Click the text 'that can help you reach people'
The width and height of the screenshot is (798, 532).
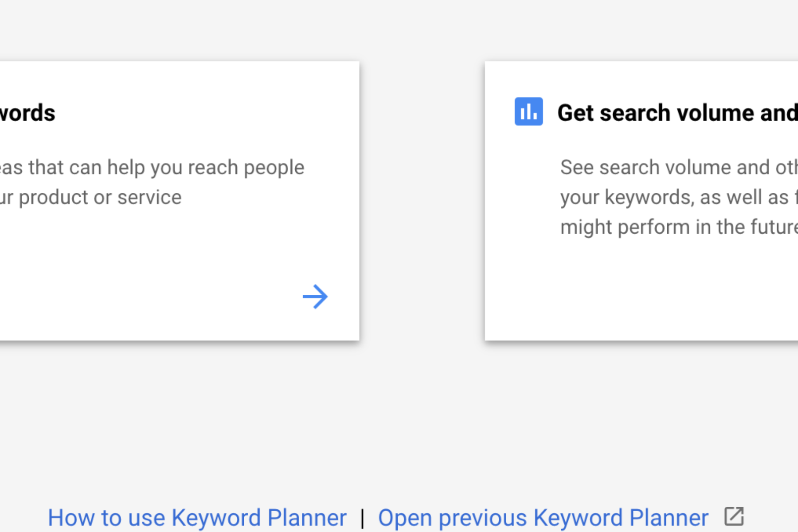pyautogui.click(x=166, y=168)
